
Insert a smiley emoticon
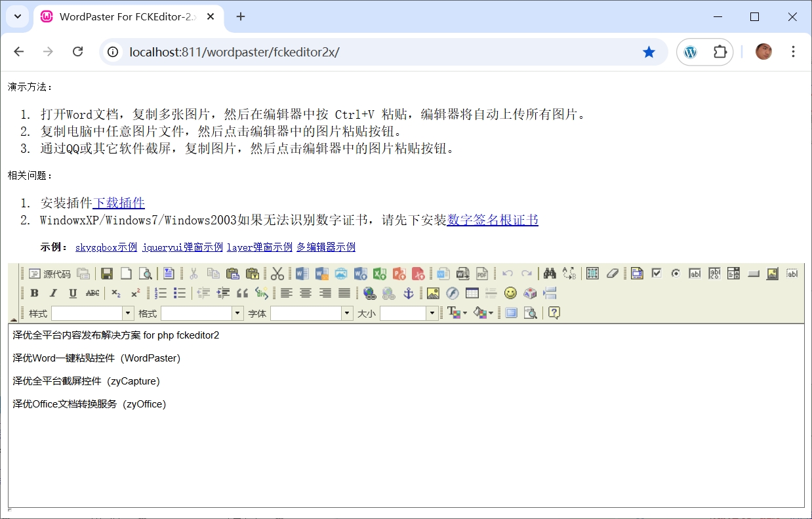point(510,293)
